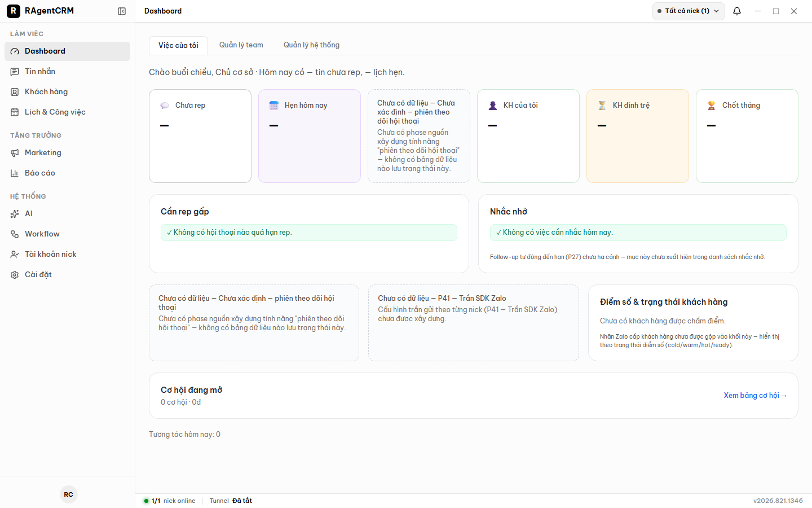Open the Chưa rep stat card
Image resolution: width=812 pixels, height=508 pixels.
pos(200,136)
